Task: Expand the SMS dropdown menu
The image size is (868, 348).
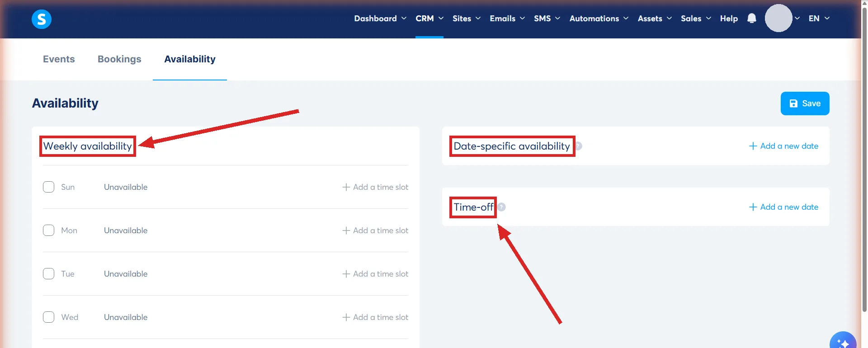Action: (547, 19)
